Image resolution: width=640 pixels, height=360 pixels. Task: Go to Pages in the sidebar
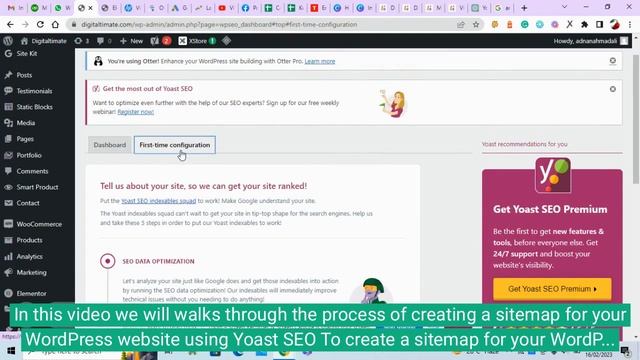pos(19,139)
